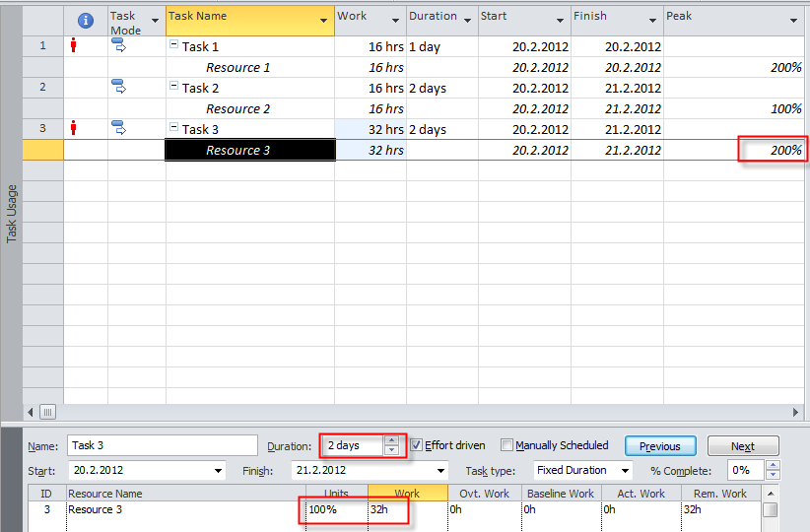Click the Name input field with Task 3
This screenshot has height=532, width=810.
[x=162, y=446]
